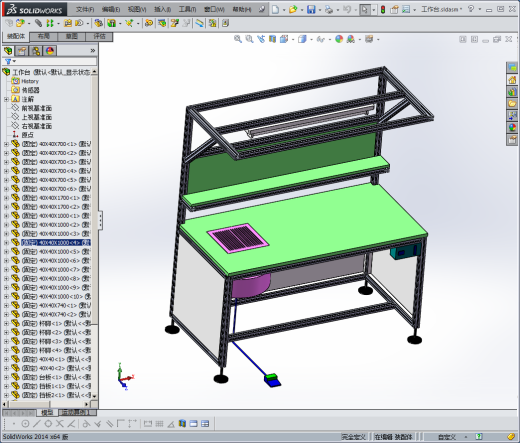Click the Edit Appearance color ball icon
Viewport: 520px width, 443px height.
pos(339,39)
